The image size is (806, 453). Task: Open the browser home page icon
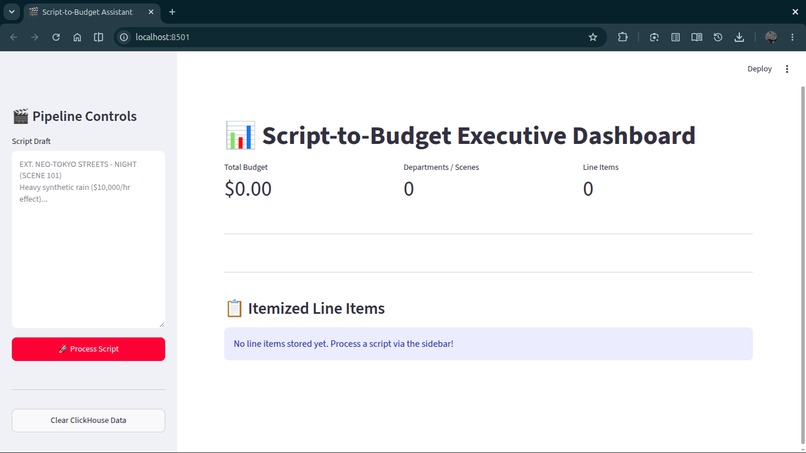coord(77,37)
